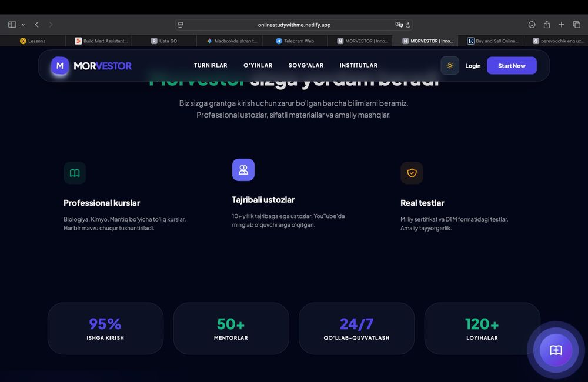Toggle the light/dark theme sun icon

point(450,66)
